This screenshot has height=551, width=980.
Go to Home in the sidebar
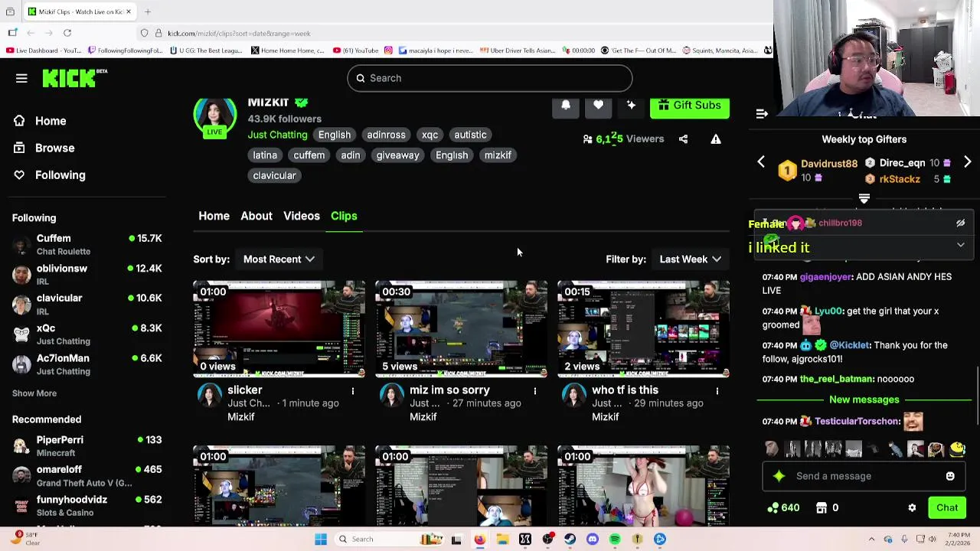coord(51,121)
